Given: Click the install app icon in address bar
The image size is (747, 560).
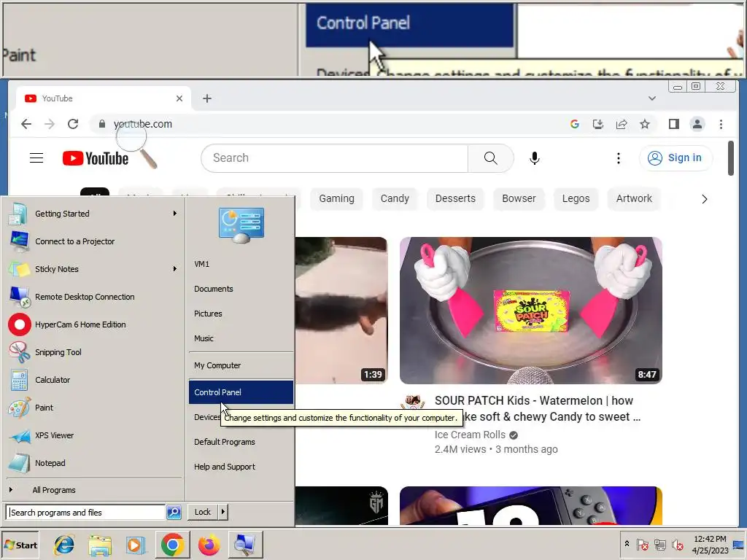Looking at the screenshot, I should [x=598, y=124].
